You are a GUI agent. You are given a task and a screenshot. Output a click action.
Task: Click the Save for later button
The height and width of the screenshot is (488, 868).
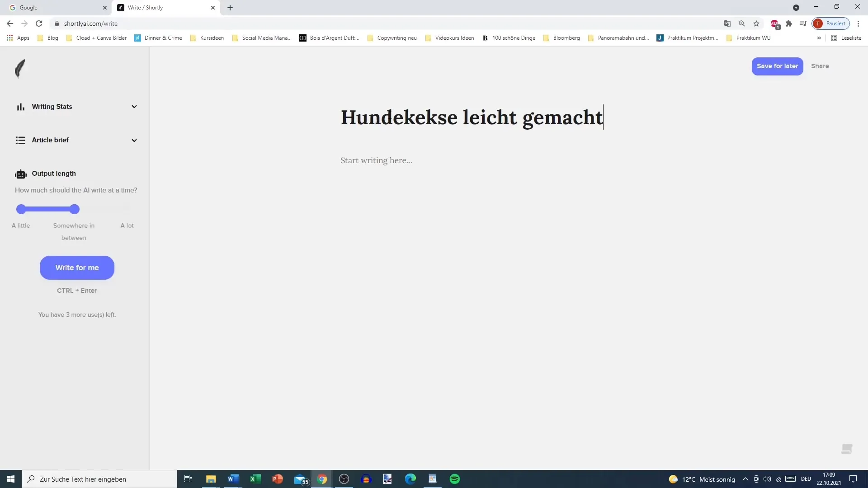coord(778,66)
